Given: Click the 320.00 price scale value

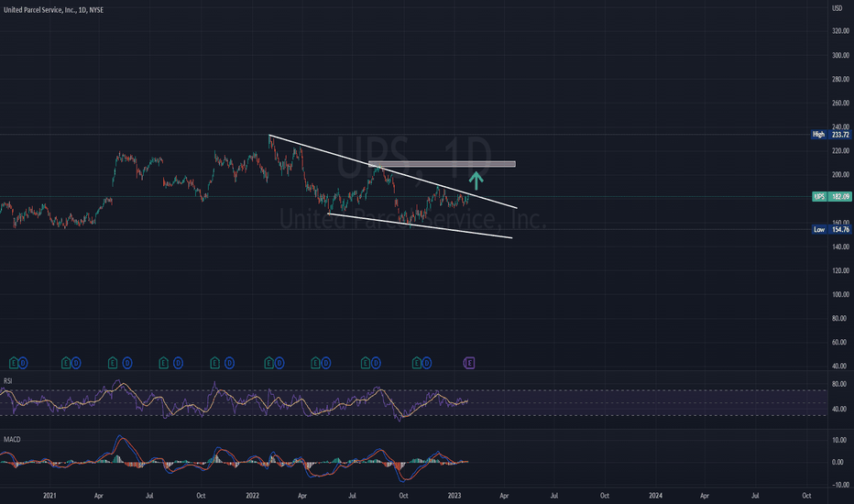Looking at the screenshot, I should [x=840, y=31].
